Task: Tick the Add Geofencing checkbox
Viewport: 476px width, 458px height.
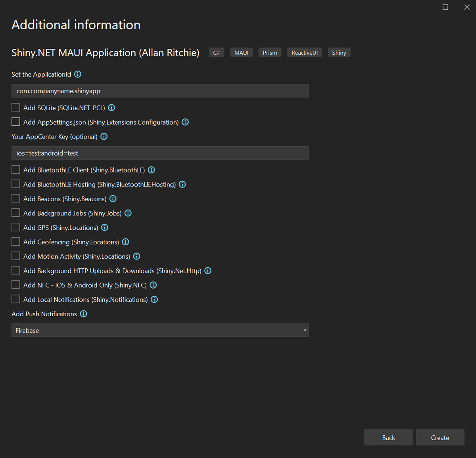Action: coord(16,242)
